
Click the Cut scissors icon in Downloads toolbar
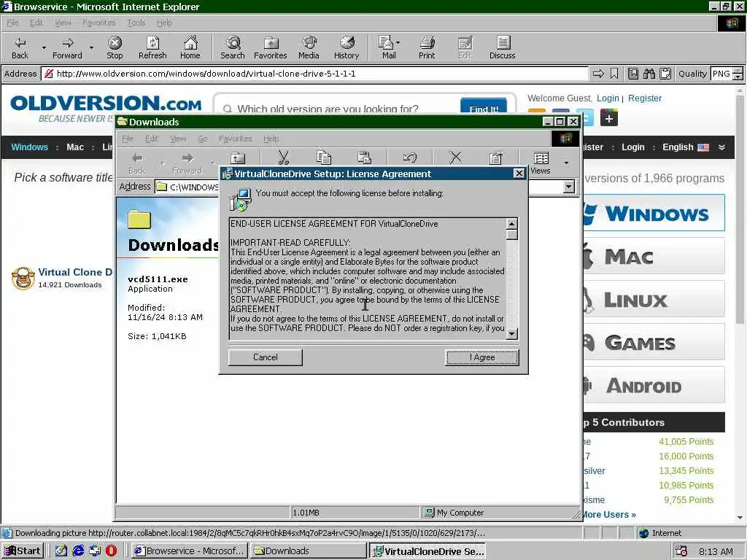pyautogui.click(x=284, y=157)
